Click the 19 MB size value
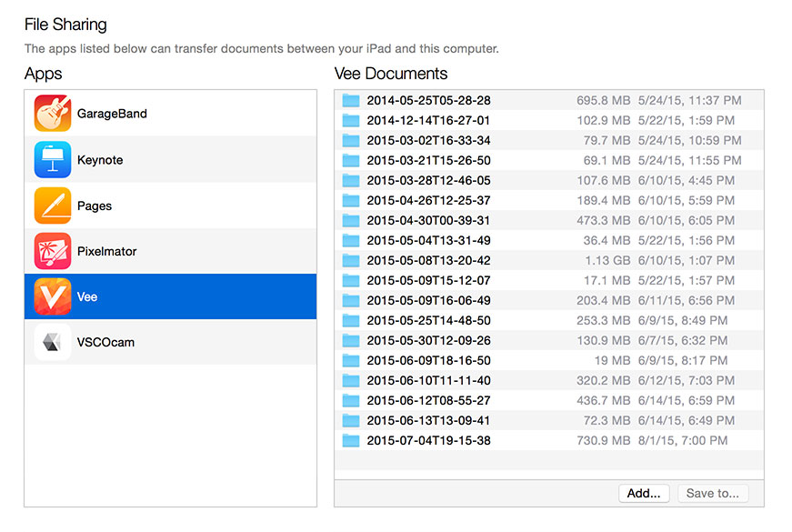 coord(612,360)
